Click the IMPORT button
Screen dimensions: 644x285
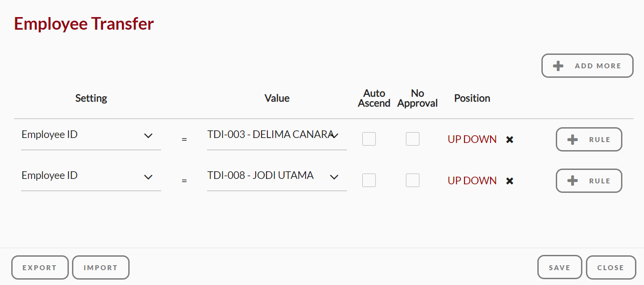pyautogui.click(x=100, y=267)
